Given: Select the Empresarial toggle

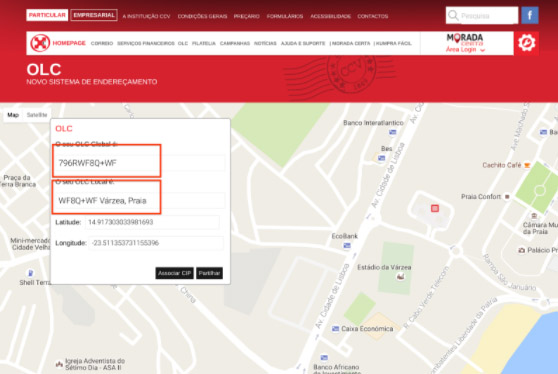Looking at the screenshot, I should pos(94,15).
